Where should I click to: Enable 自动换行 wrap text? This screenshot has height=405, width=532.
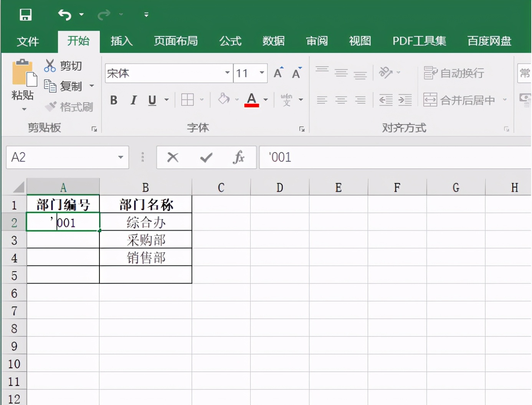pyautogui.click(x=454, y=73)
